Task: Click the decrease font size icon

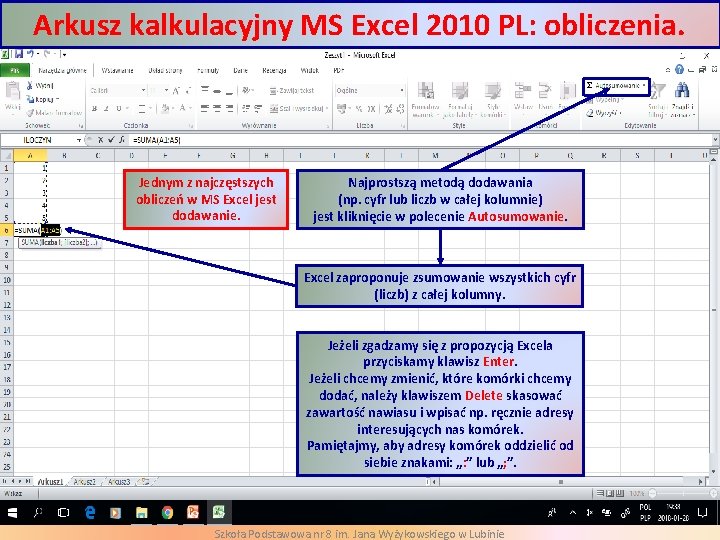Action: point(189,90)
